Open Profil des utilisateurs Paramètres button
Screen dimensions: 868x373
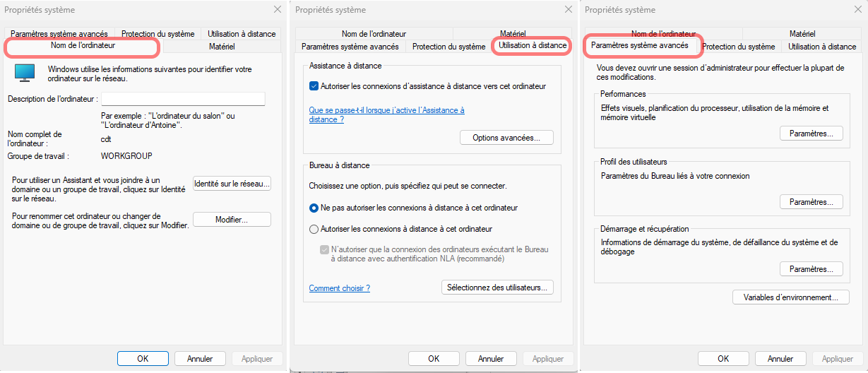[x=811, y=202]
